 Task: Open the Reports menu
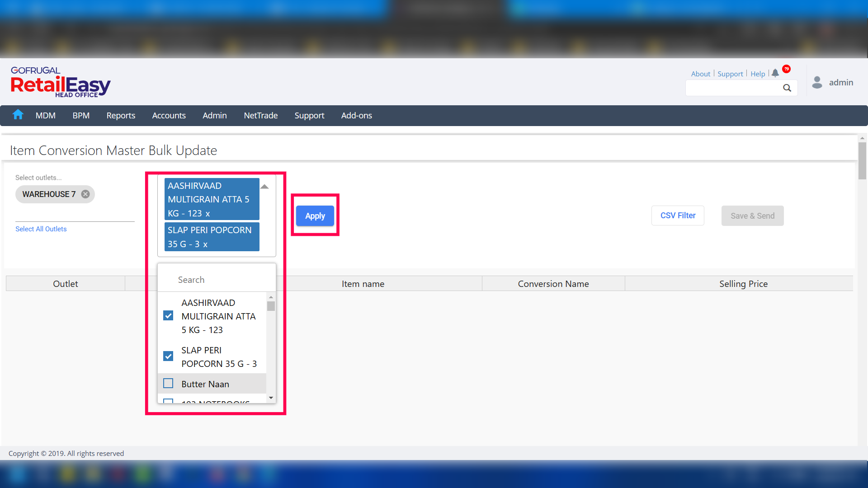pyautogui.click(x=121, y=116)
